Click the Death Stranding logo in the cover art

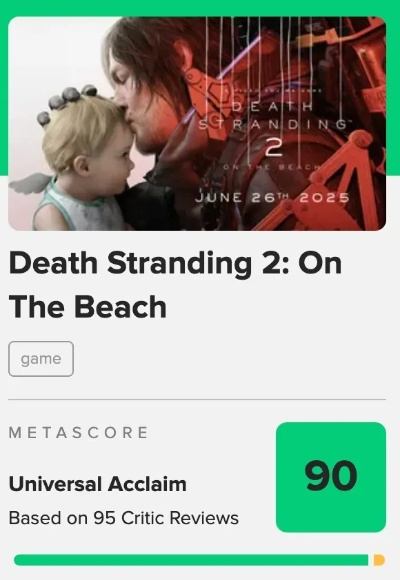coord(273,115)
